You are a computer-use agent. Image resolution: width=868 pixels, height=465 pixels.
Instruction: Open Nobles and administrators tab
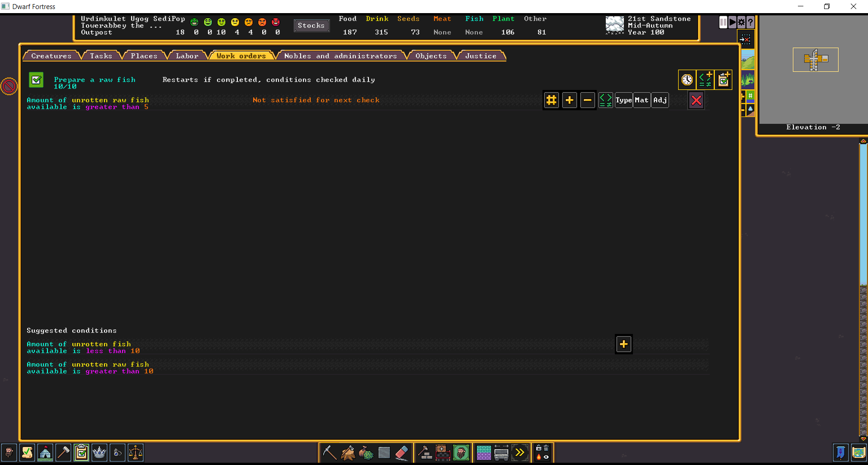pyautogui.click(x=340, y=56)
